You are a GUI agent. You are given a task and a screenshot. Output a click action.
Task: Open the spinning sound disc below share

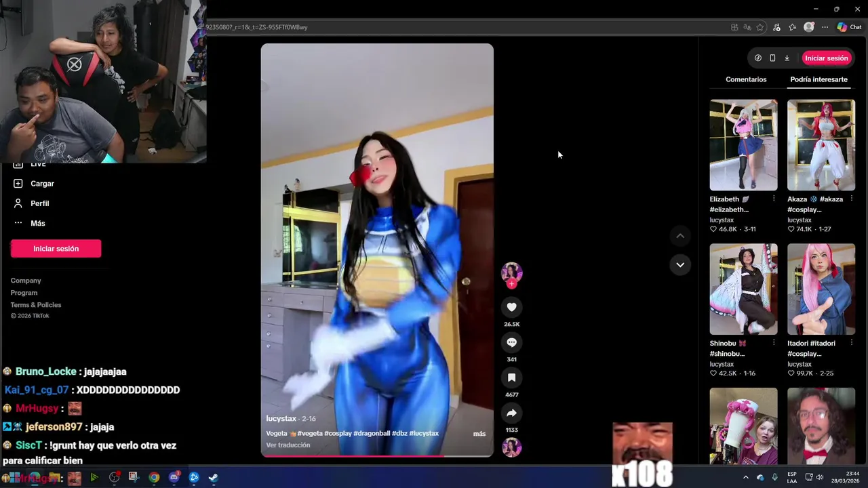point(511,447)
